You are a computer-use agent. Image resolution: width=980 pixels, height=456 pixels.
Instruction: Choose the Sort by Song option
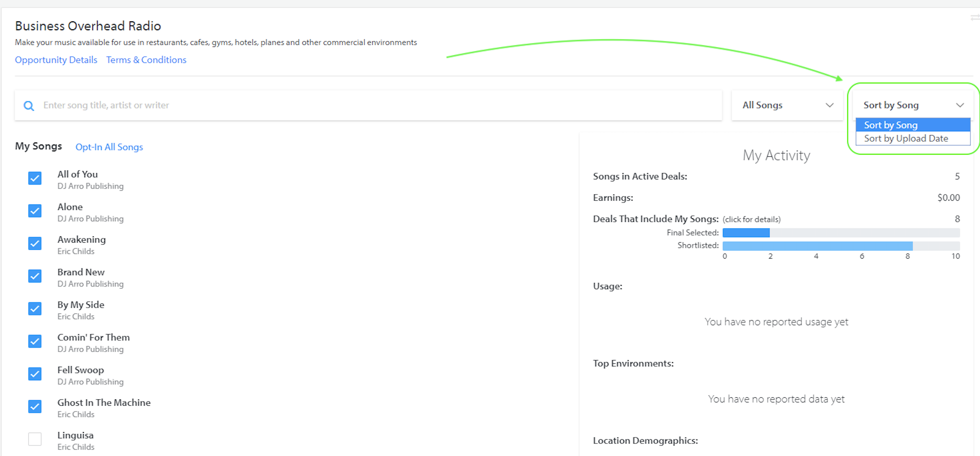click(913, 125)
